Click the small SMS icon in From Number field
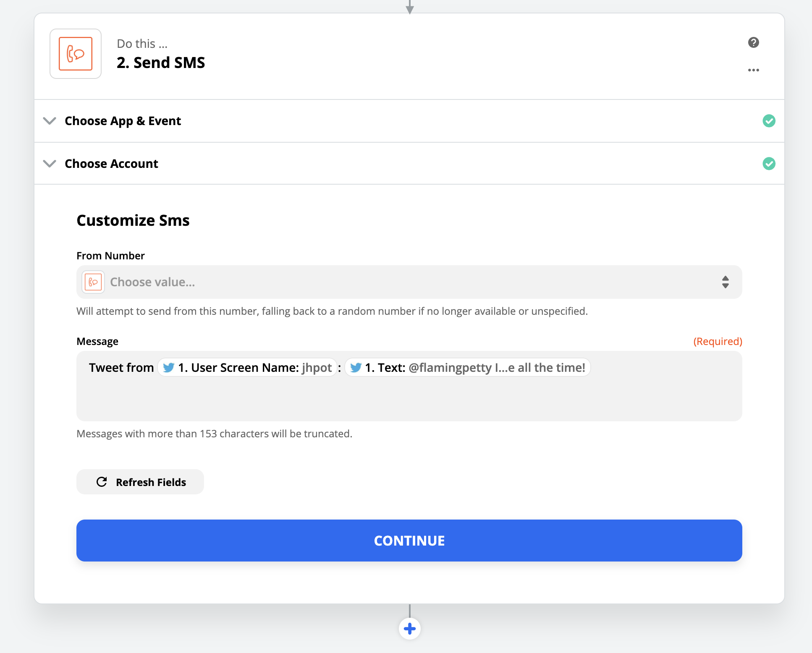The height and width of the screenshot is (653, 812). (93, 282)
